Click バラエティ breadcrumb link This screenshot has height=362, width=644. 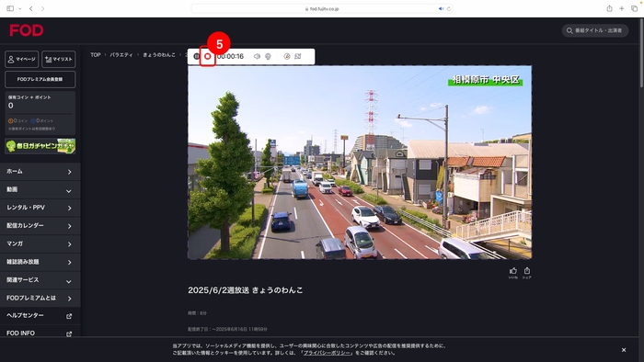tap(121, 54)
